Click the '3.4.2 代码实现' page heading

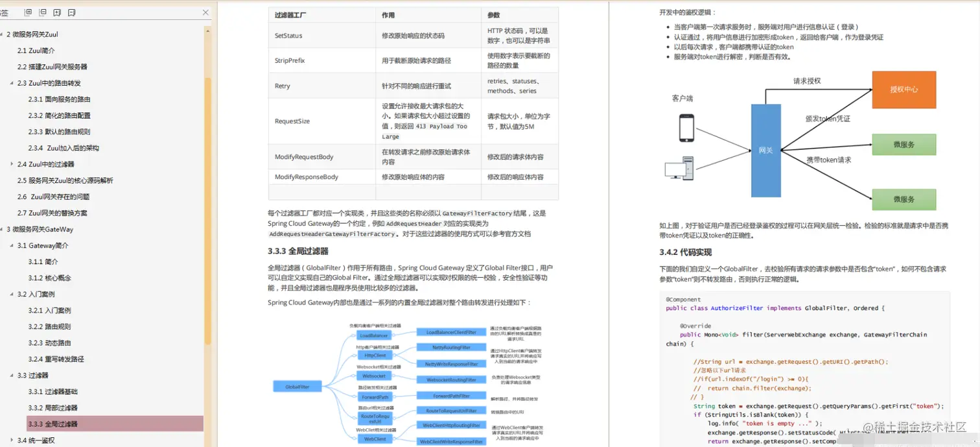(686, 252)
